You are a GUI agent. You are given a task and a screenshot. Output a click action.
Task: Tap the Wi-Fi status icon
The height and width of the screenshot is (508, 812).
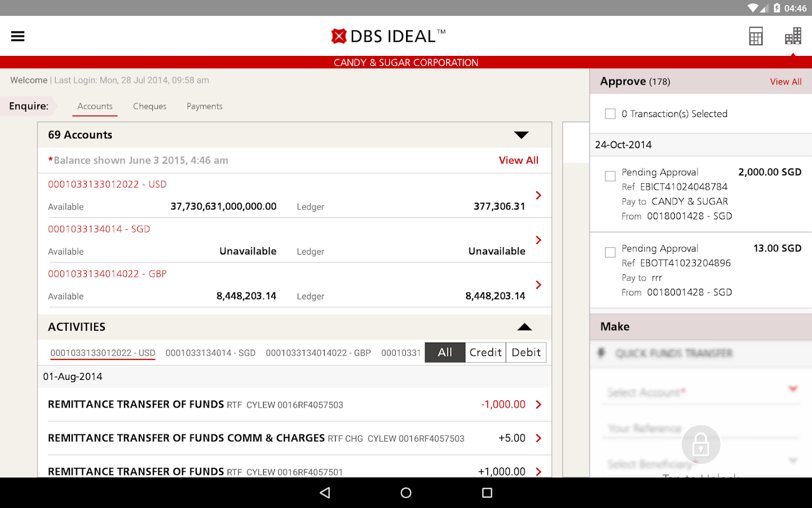click(753, 8)
